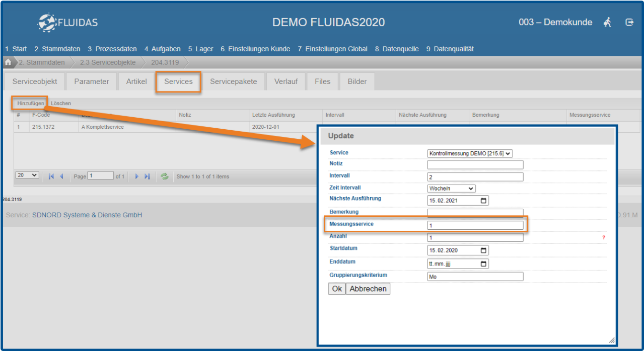
Task: Go to the first page of the table
Action: point(51,177)
